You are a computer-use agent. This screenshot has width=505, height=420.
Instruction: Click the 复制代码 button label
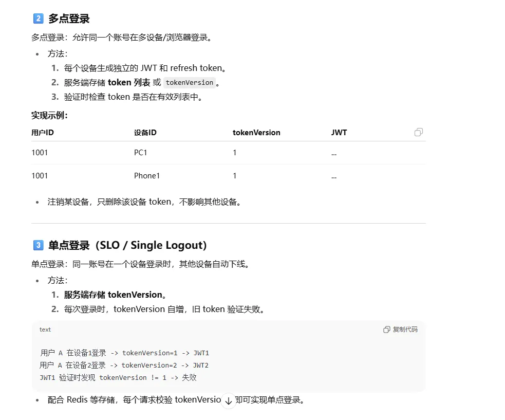tap(405, 330)
